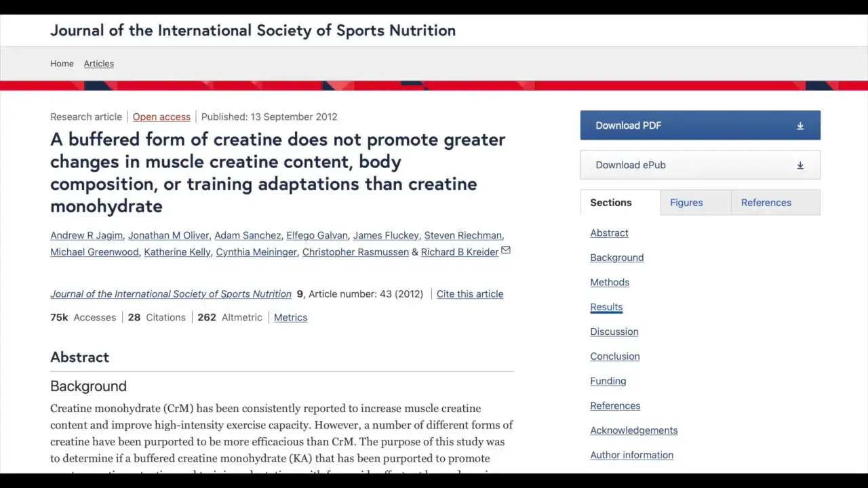Click the Background subheading in the abstract

click(88, 386)
